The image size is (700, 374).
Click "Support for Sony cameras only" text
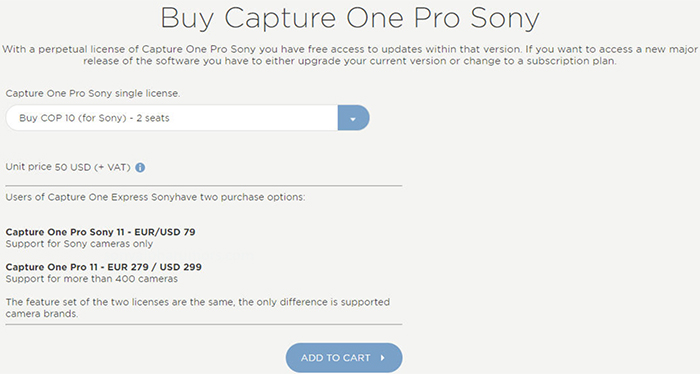pyautogui.click(x=79, y=244)
